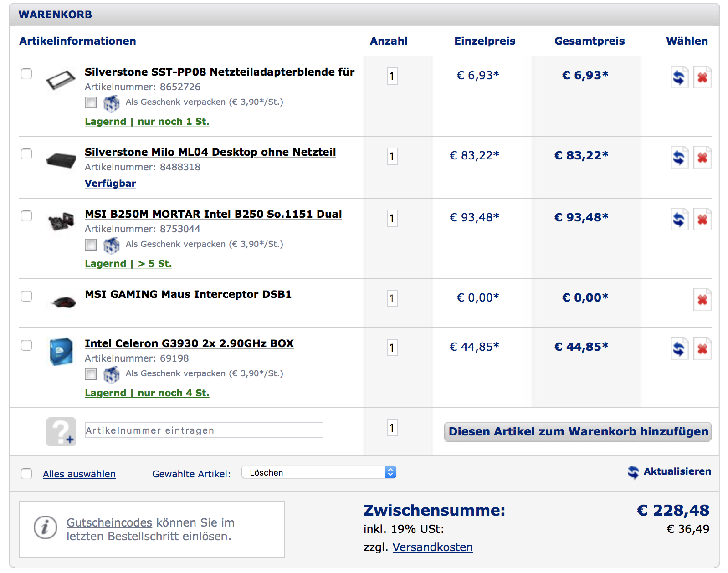Open the Versandkosten link
The image size is (728, 573).
[432, 547]
